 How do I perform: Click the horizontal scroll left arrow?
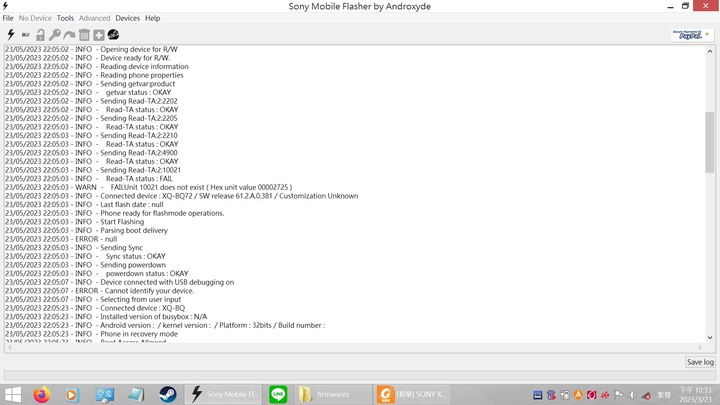click(x=10, y=348)
